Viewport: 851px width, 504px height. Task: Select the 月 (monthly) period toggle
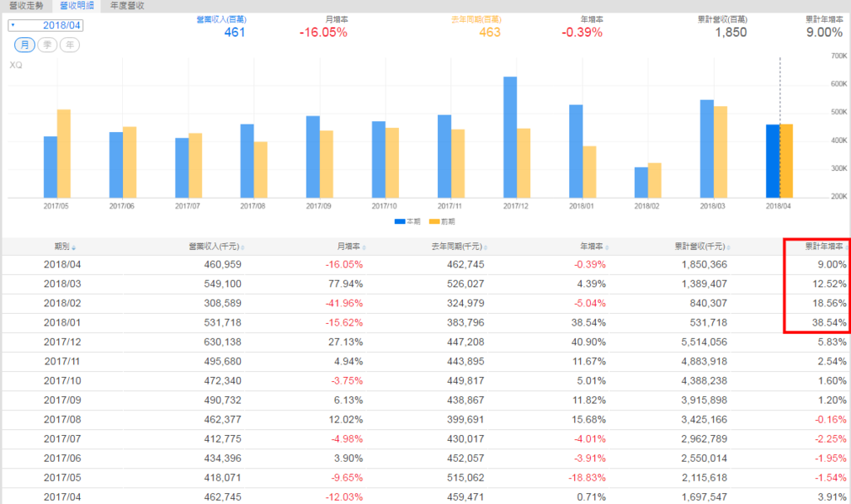coord(24,45)
